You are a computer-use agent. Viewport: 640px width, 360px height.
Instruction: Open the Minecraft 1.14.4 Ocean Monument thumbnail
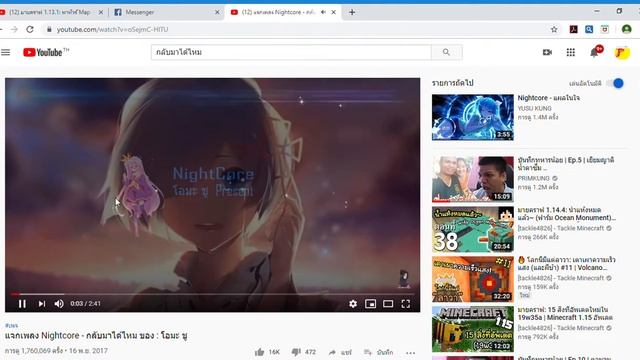click(x=473, y=229)
